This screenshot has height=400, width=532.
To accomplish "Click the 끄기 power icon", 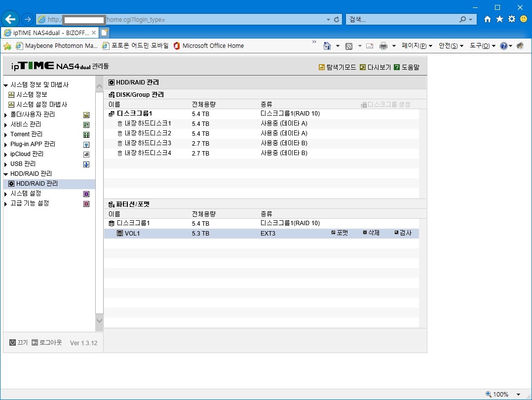I will pyautogui.click(x=12, y=342).
